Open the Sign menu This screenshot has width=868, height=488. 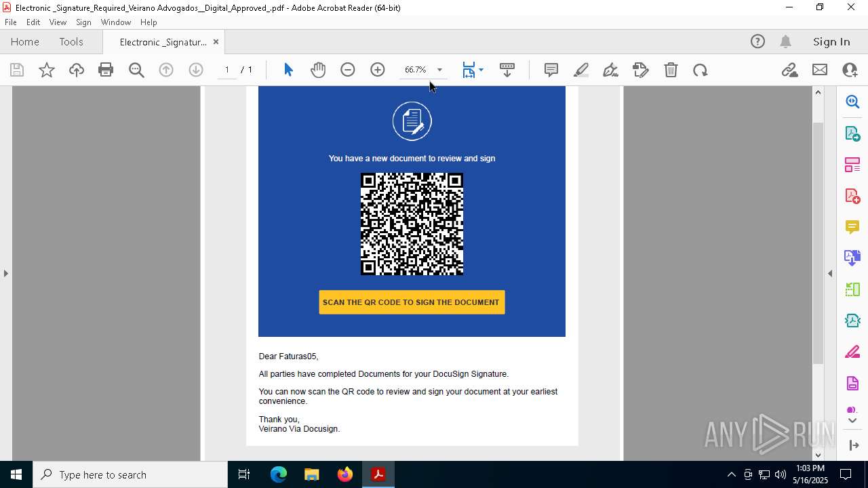pyautogui.click(x=83, y=22)
